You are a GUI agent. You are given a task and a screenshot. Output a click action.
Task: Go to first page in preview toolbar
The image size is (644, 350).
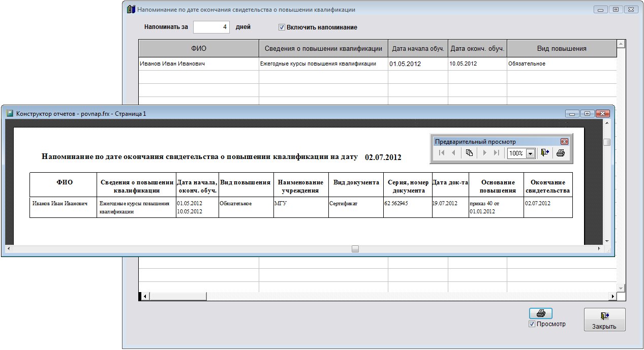pos(442,153)
